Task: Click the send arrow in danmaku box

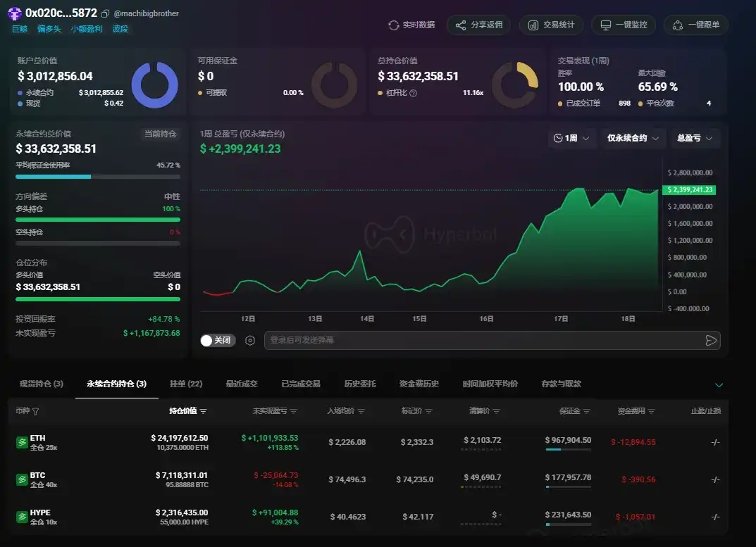Action: (710, 341)
